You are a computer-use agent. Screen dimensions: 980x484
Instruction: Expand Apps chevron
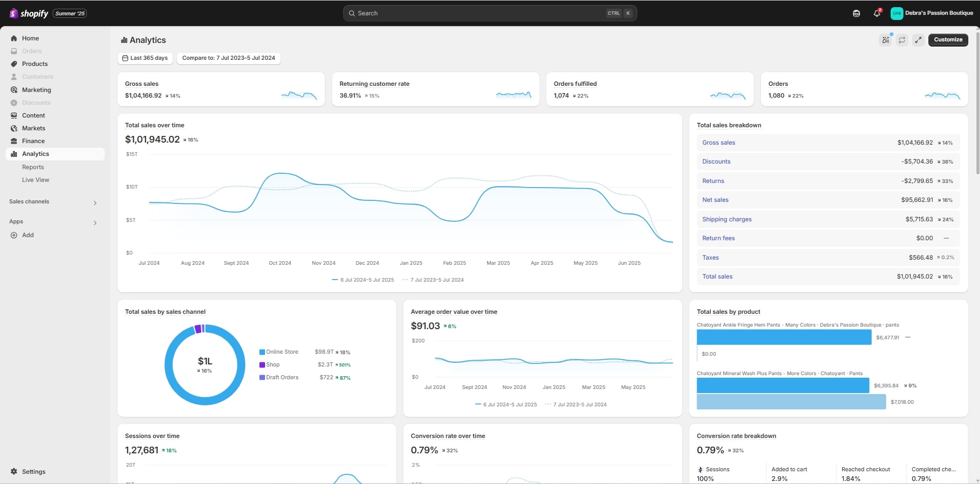point(95,223)
